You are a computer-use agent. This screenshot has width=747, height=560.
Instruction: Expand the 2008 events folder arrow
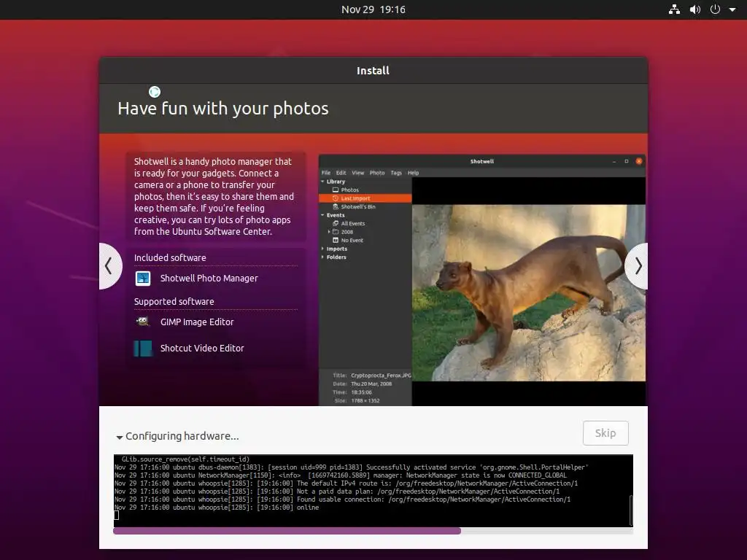point(329,232)
